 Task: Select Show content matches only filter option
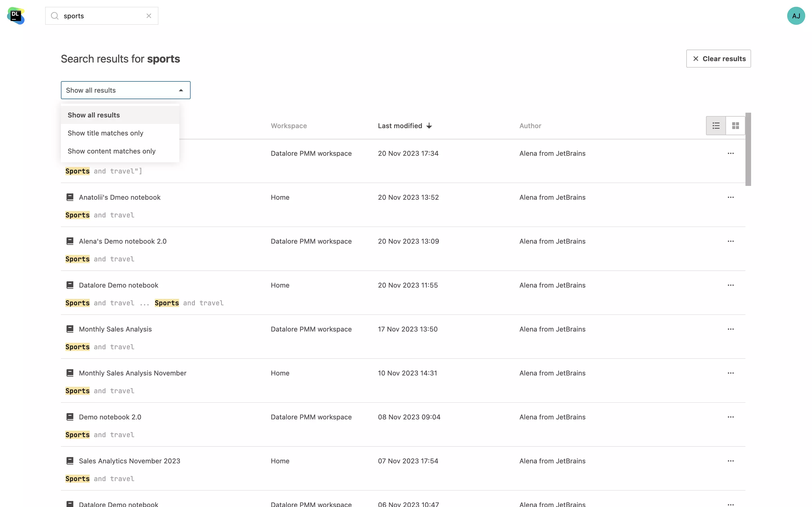pyautogui.click(x=111, y=151)
